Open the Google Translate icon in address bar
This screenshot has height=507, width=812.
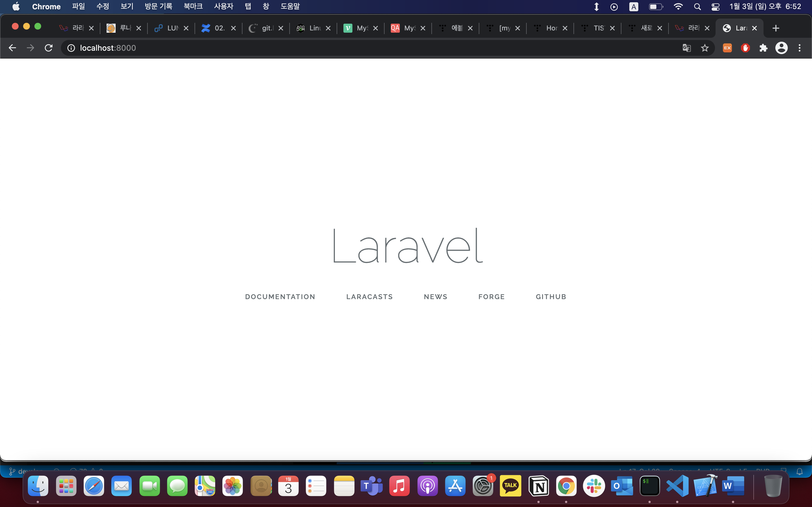(x=687, y=48)
